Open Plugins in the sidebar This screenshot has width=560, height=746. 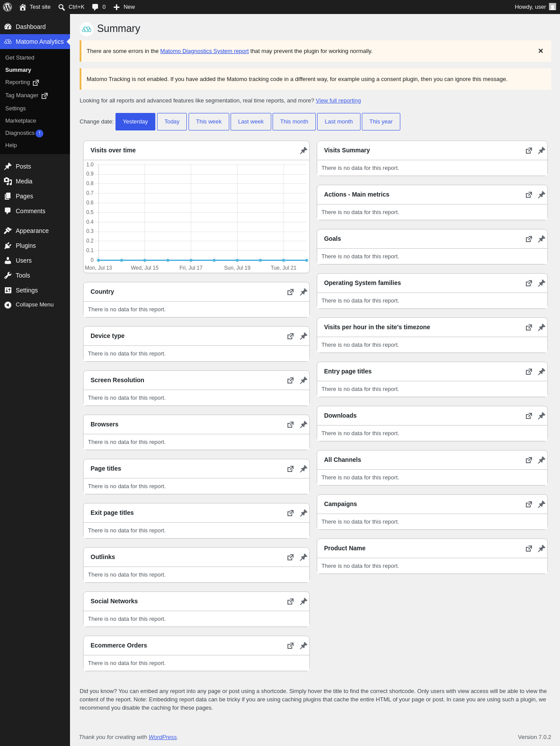click(35, 246)
